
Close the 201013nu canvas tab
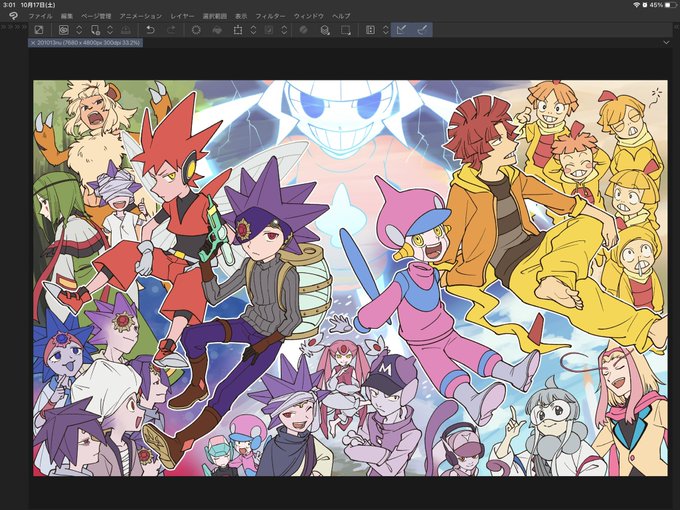point(33,43)
